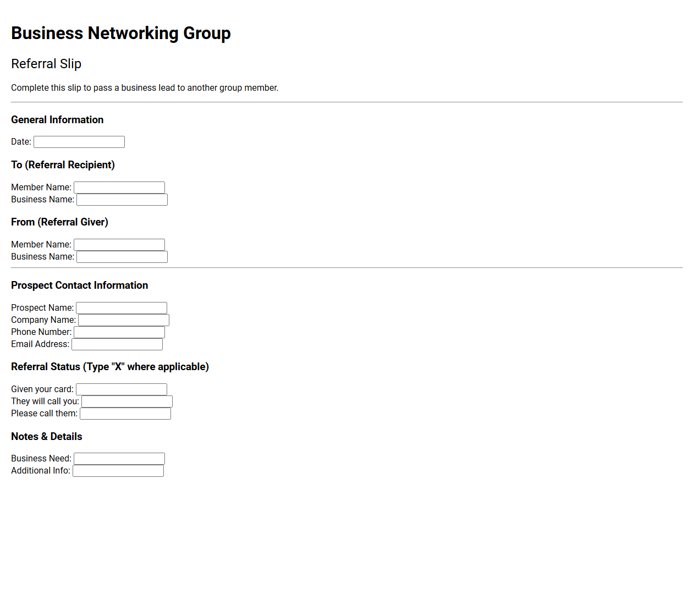Click the 'Please call them:' label
Screen dimensions: 694x616
point(45,414)
